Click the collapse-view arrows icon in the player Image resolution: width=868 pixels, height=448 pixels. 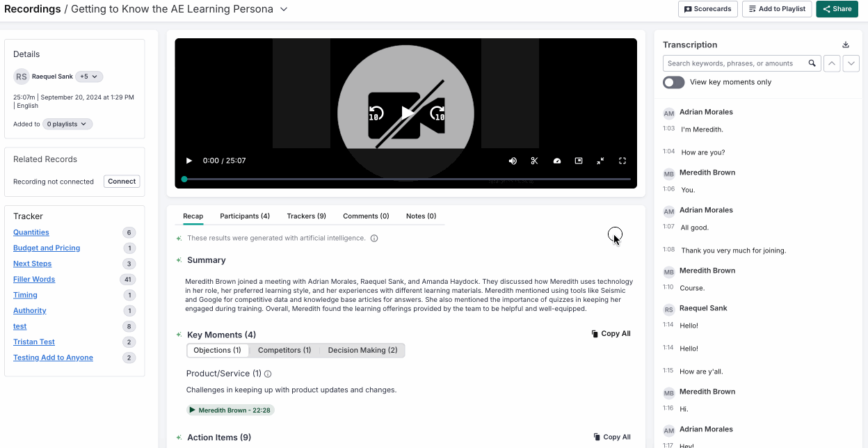[600, 161]
